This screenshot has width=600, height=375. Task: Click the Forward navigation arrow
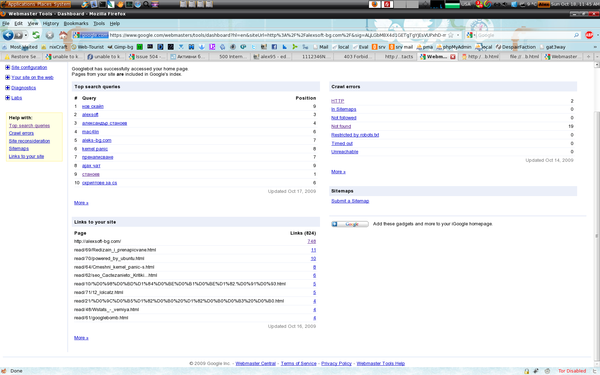18,35
